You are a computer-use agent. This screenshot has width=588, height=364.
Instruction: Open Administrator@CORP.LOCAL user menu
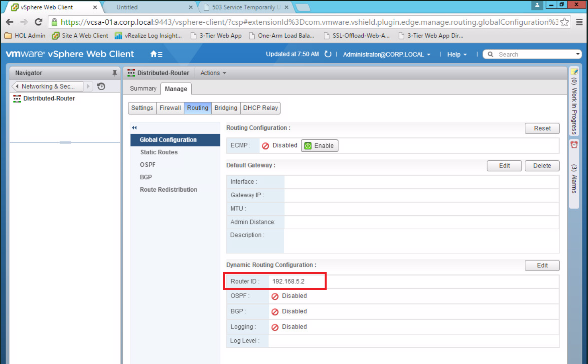[x=387, y=55]
